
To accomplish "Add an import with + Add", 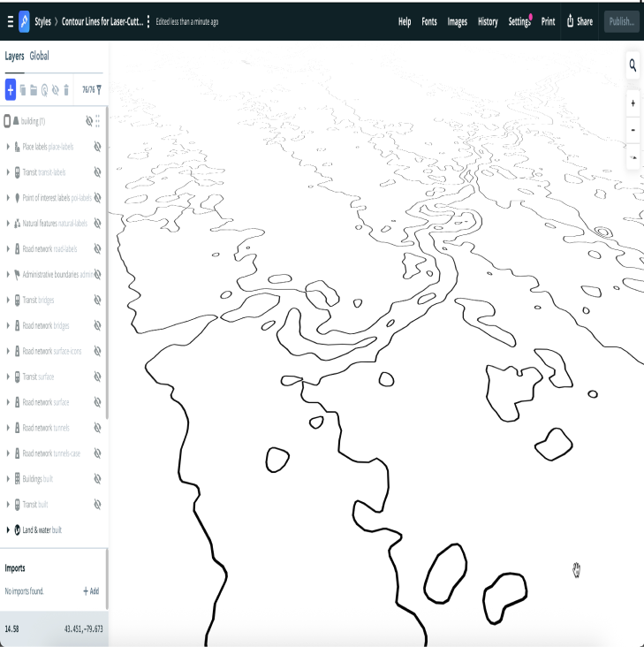I will click(91, 591).
